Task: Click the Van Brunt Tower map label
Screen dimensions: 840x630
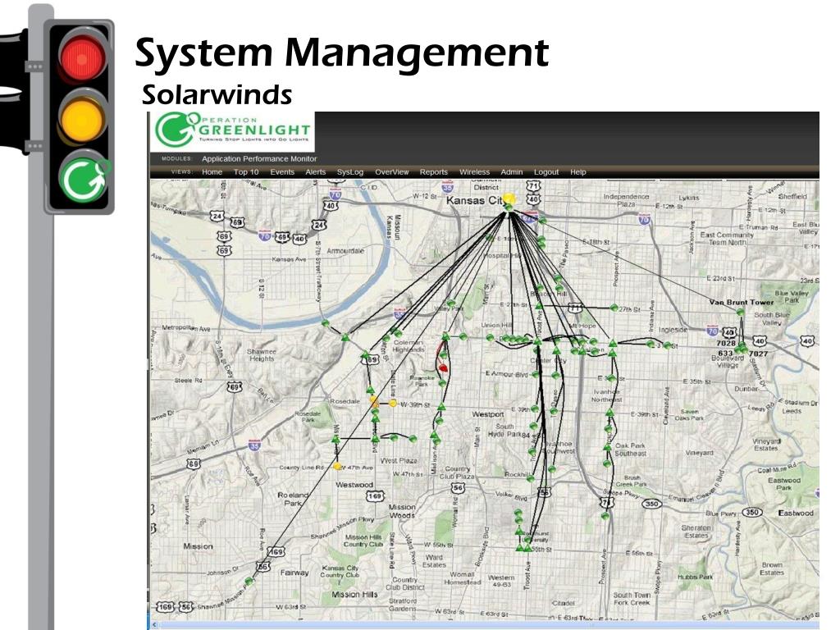Action: (742, 302)
